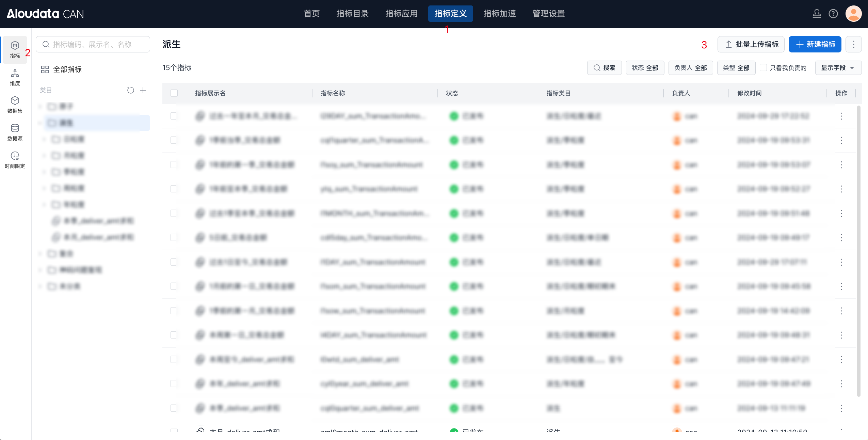Open the 数据源 sidebar icon
Image resolution: width=868 pixels, height=440 pixels.
coord(15,132)
